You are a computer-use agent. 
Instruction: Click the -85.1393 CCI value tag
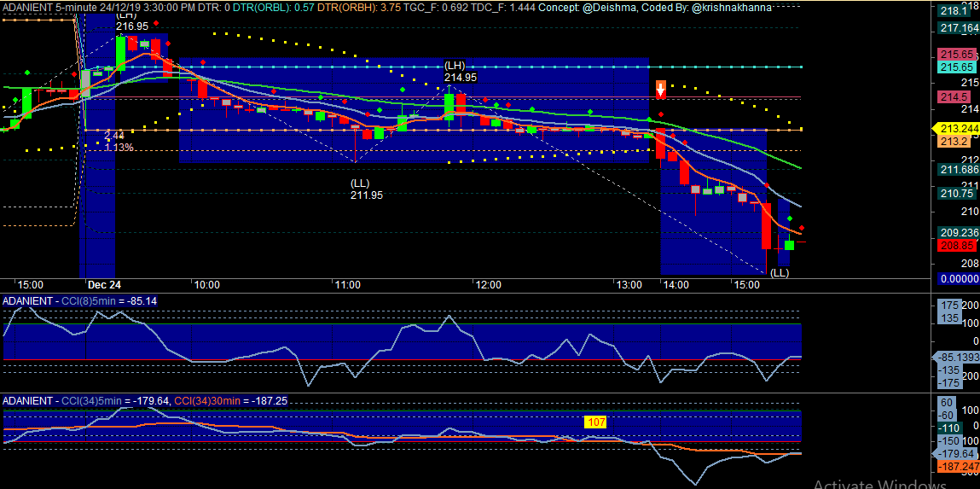pos(956,358)
